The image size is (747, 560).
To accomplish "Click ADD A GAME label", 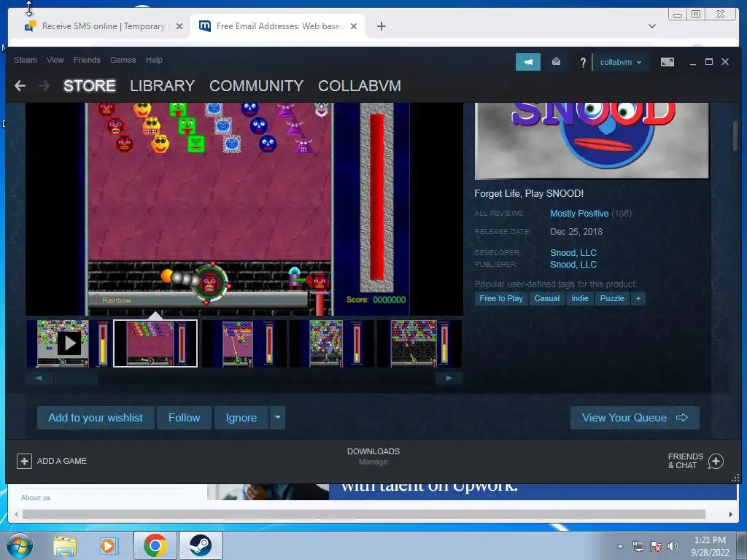I will point(61,461).
